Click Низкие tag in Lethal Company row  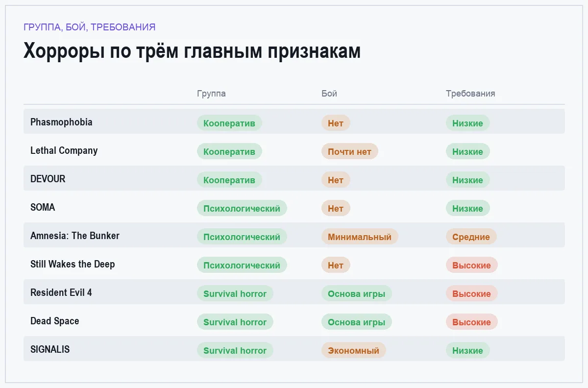coord(468,151)
